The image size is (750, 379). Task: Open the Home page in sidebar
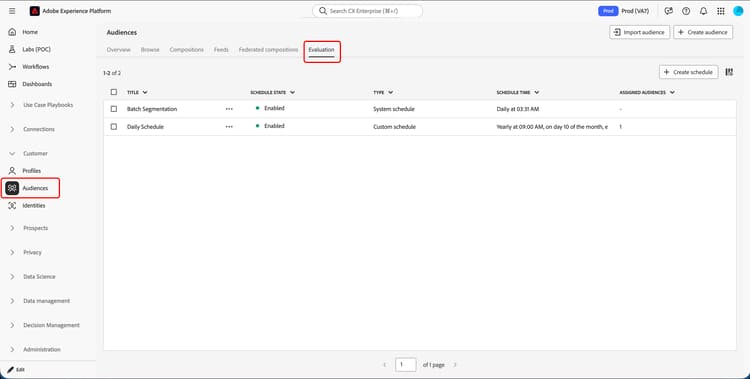point(30,32)
